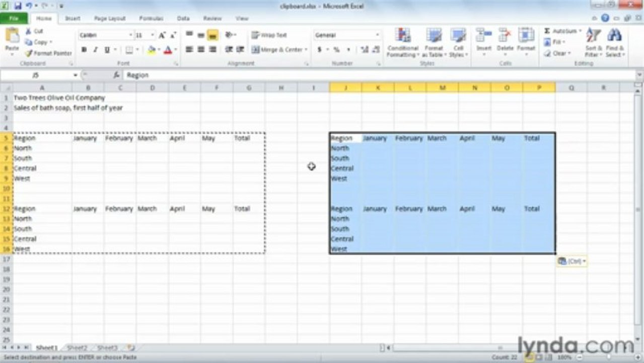Open the Format cells menu icon
Screen dimensions: 644x363
526,35
